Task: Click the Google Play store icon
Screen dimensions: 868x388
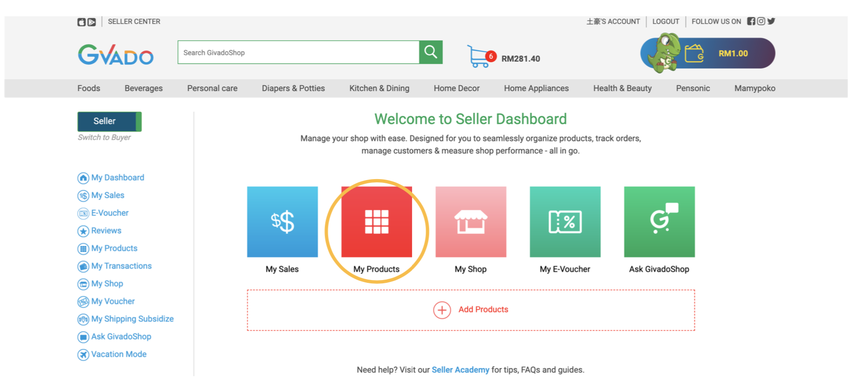Action: [92, 22]
